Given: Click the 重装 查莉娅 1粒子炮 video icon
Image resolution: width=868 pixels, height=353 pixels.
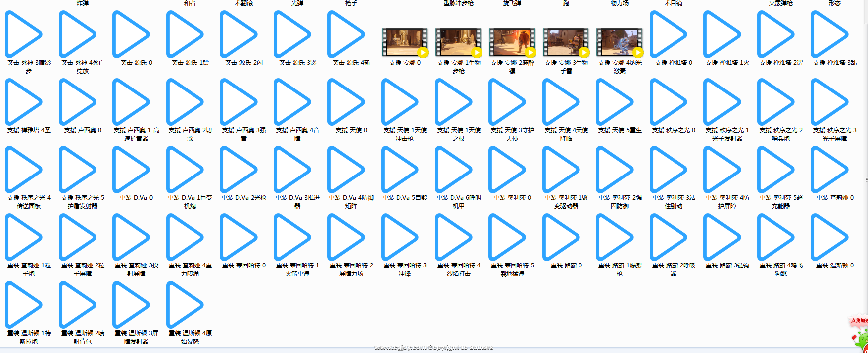Looking at the screenshot, I should [x=24, y=237].
